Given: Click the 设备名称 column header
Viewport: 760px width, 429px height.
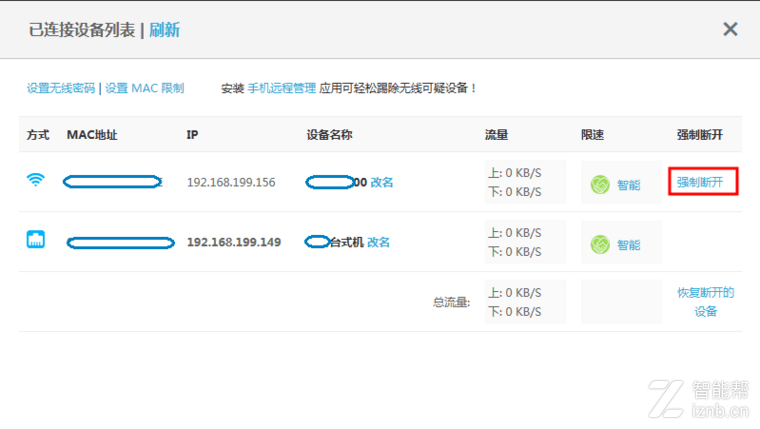Looking at the screenshot, I should pos(330,135).
